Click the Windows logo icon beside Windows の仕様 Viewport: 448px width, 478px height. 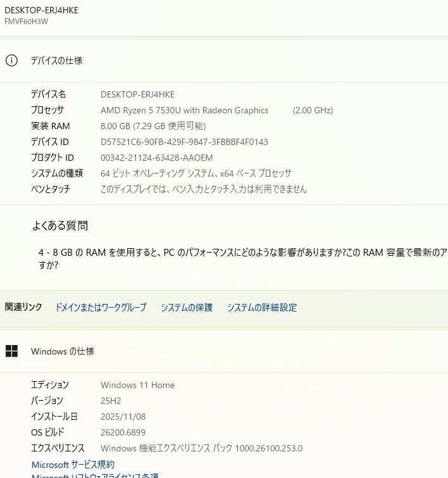[11, 351]
